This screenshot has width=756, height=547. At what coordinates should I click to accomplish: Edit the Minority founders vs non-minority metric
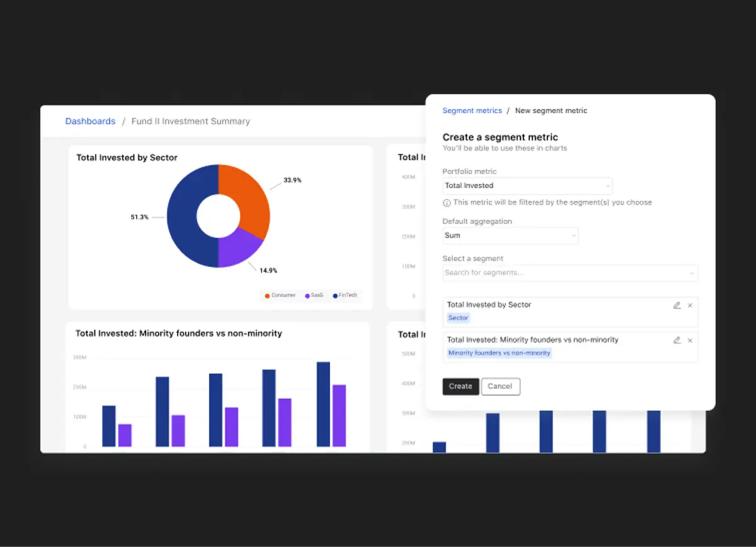[x=676, y=340]
